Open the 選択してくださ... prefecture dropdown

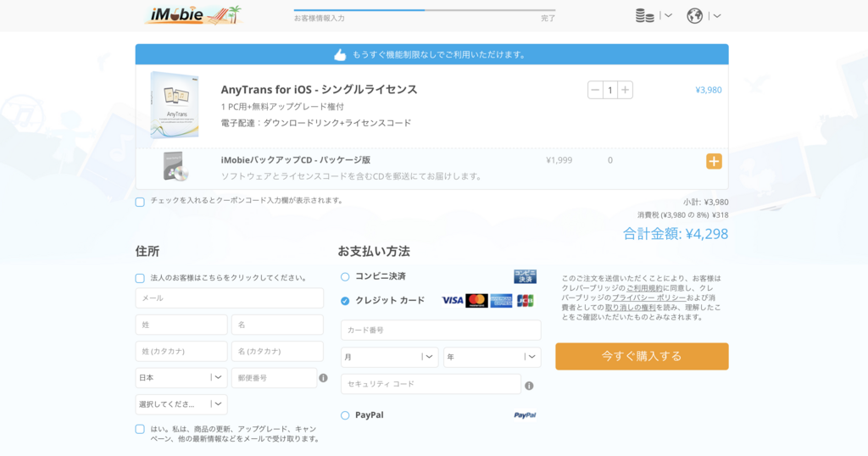[x=181, y=404]
